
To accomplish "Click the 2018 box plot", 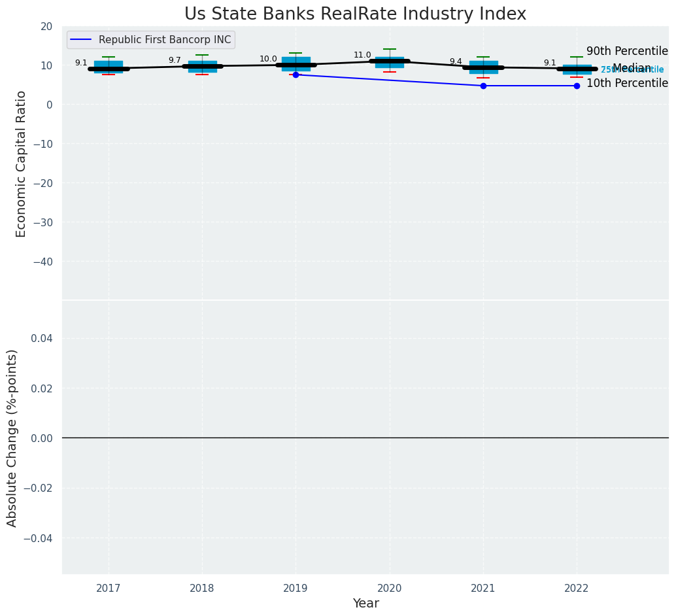I will (202, 65).
